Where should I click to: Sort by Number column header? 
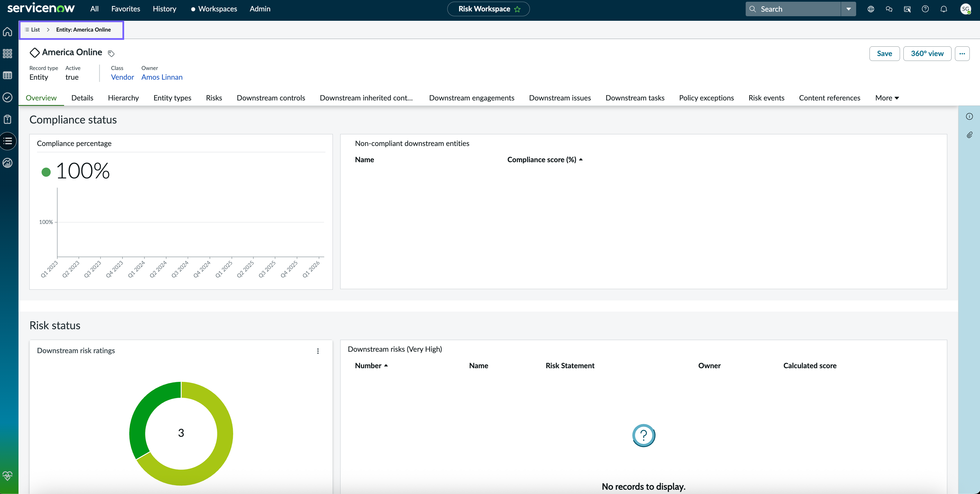point(371,365)
